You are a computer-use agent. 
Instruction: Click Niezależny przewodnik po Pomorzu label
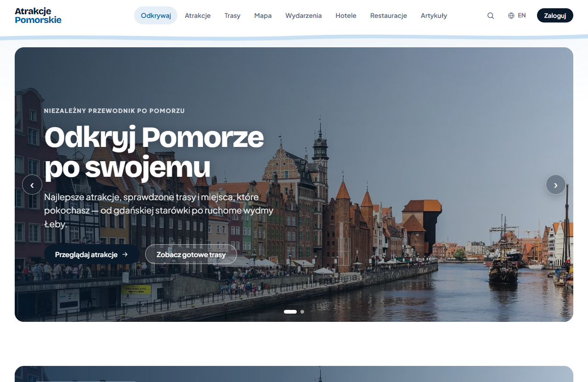[114, 111]
